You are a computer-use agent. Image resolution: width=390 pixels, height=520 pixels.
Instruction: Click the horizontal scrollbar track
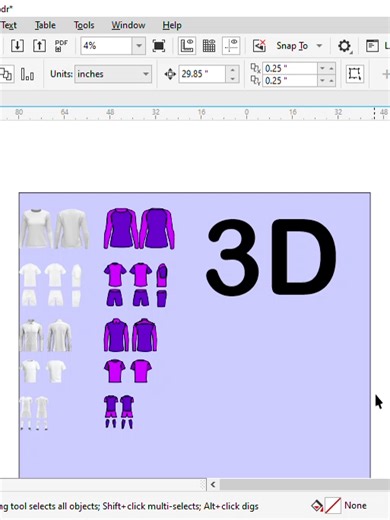point(304,484)
